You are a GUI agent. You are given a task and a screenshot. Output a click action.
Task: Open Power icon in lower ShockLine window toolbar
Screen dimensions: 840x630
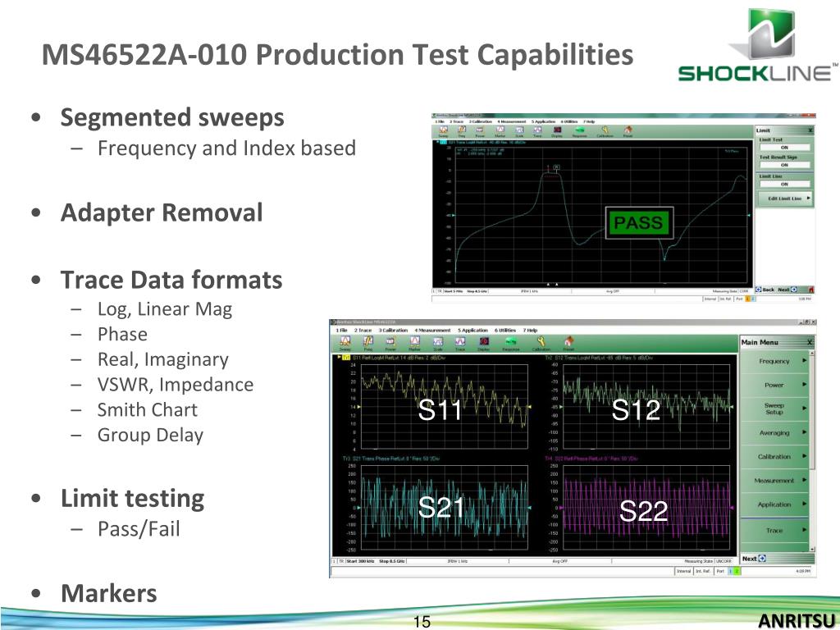coord(391,343)
